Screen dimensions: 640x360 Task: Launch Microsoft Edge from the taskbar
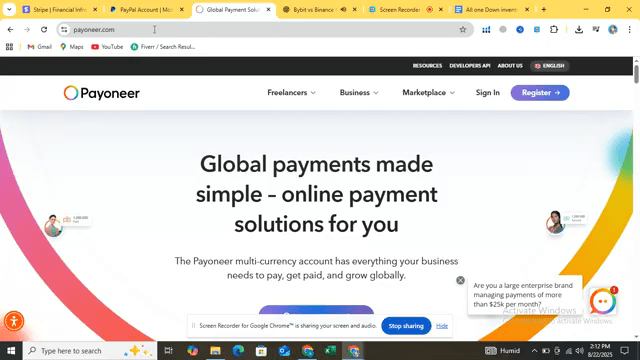click(238, 351)
